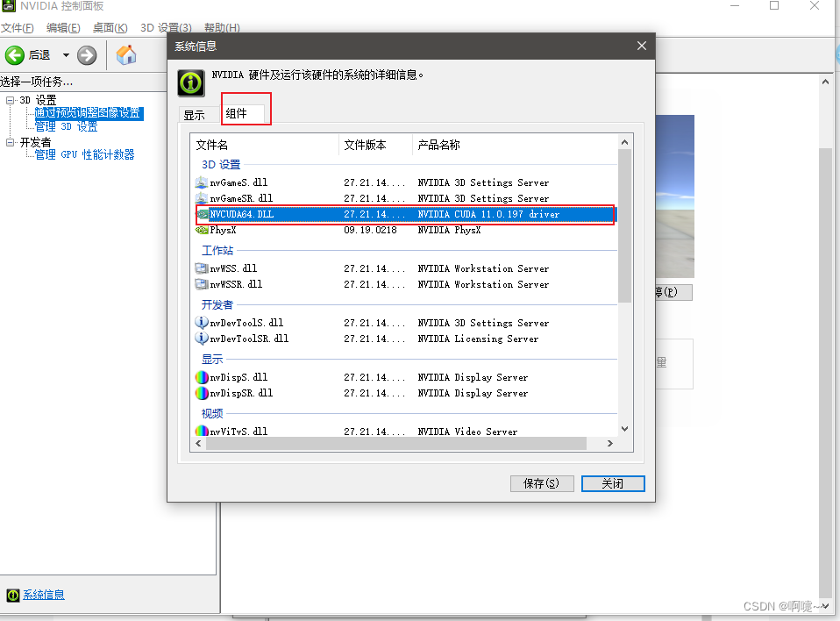Click the Forward arrow icon in toolbar
Image resolution: width=840 pixels, height=621 pixels.
pyautogui.click(x=87, y=55)
